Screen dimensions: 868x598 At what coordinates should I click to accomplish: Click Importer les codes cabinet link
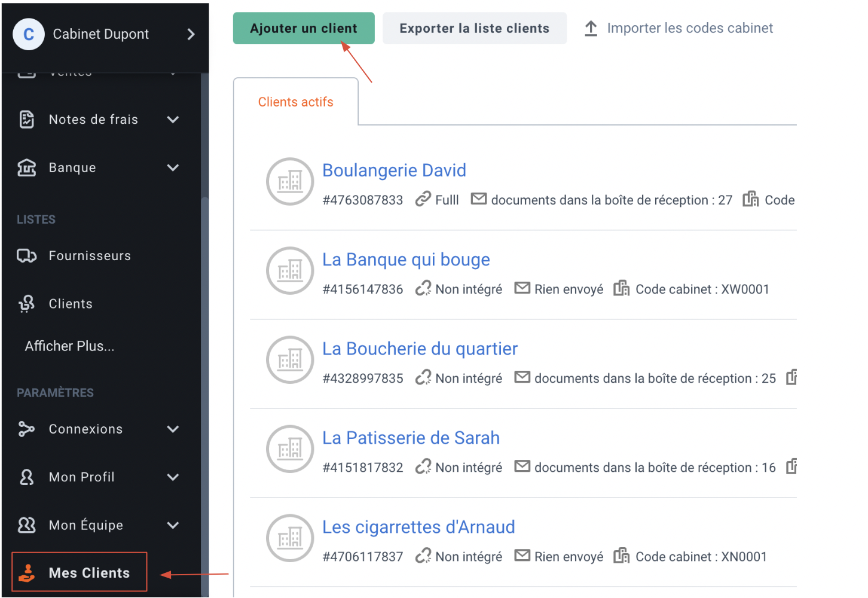click(690, 28)
